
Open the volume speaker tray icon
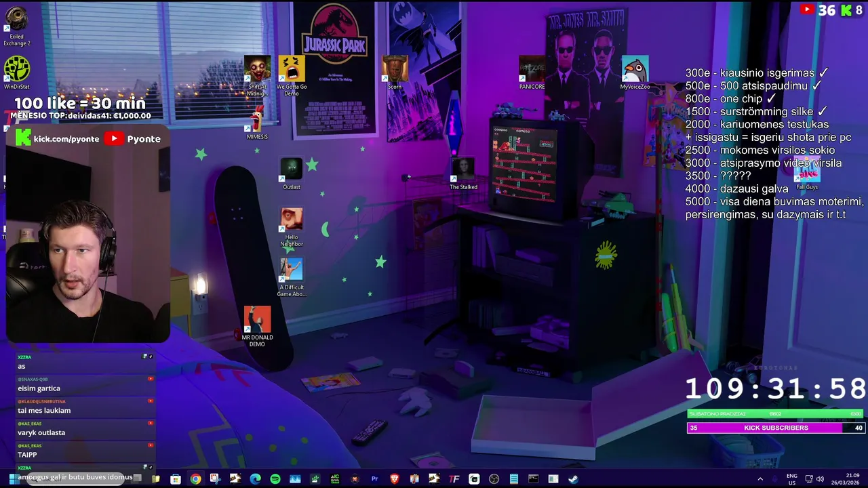[x=820, y=479]
